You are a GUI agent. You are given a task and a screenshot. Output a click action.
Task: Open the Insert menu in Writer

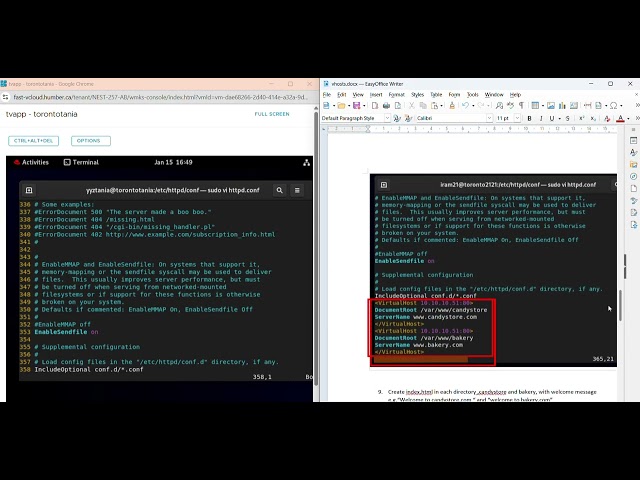click(376, 95)
